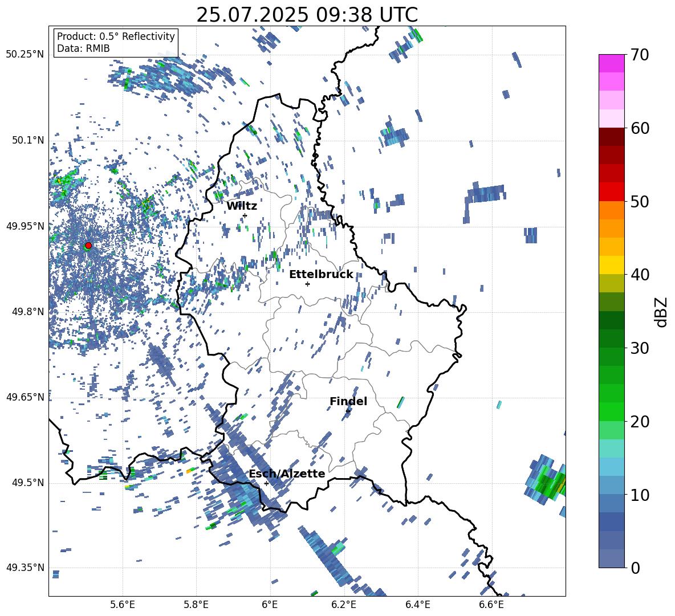Click the 50.25°N latitude label
Screen dimensions: 675x616
[25, 55]
